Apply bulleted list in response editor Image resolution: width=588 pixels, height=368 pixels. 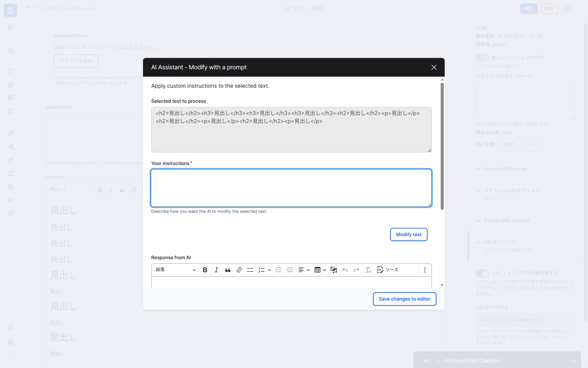(x=250, y=270)
